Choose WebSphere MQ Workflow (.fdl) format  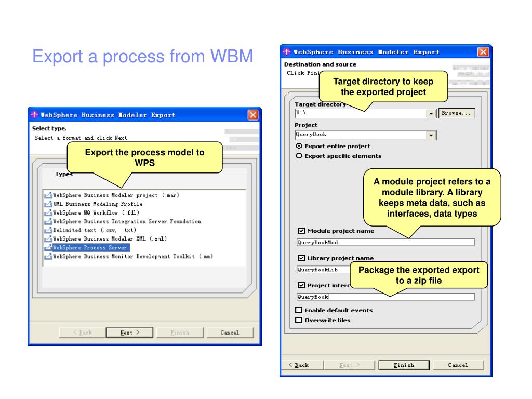click(92, 212)
